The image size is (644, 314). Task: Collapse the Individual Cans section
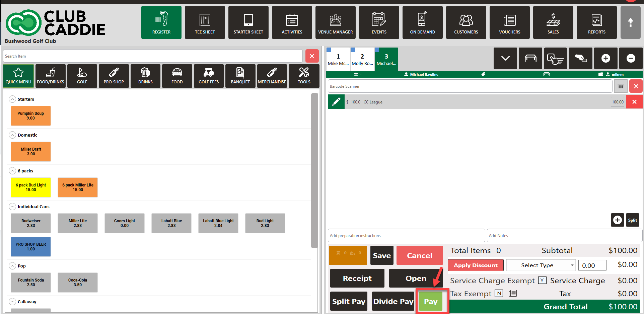coord(12,207)
